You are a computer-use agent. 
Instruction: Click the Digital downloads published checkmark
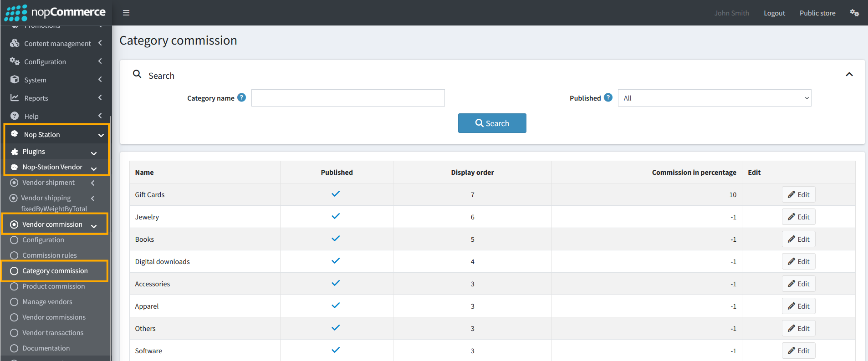pos(336,261)
